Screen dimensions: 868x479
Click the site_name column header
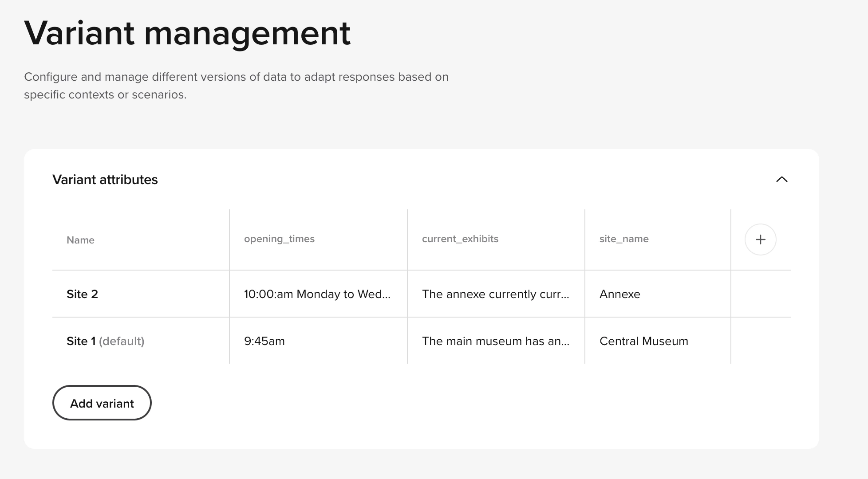(624, 239)
